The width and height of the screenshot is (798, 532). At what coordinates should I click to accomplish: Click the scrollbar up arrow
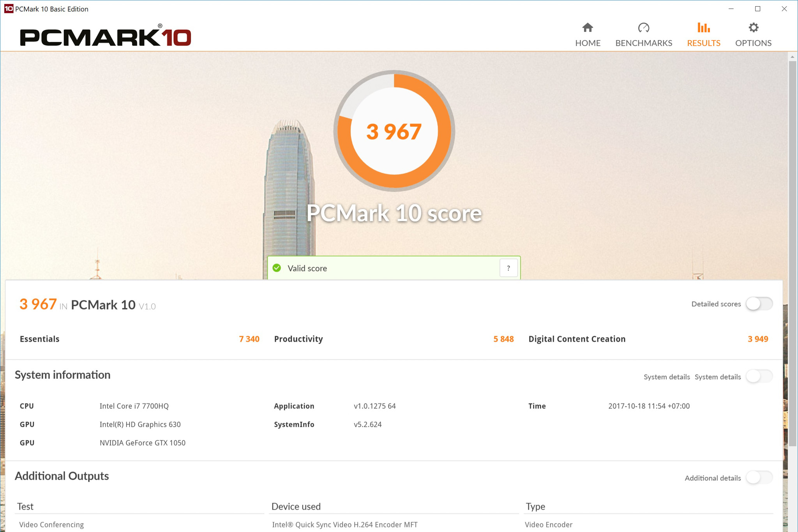(x=792, y=57)
